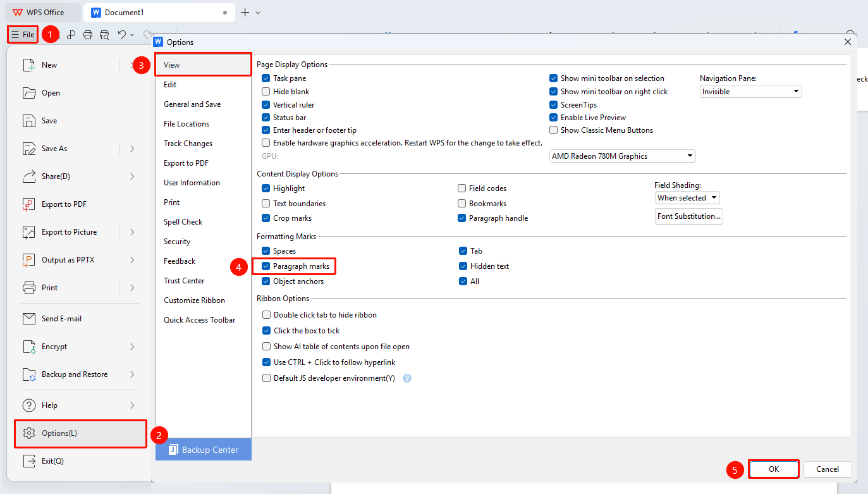The height and width of the screenshot is (494, 868).
Task: Open the Undo history dropdown arrow
Action: click(x=132, y=35)
